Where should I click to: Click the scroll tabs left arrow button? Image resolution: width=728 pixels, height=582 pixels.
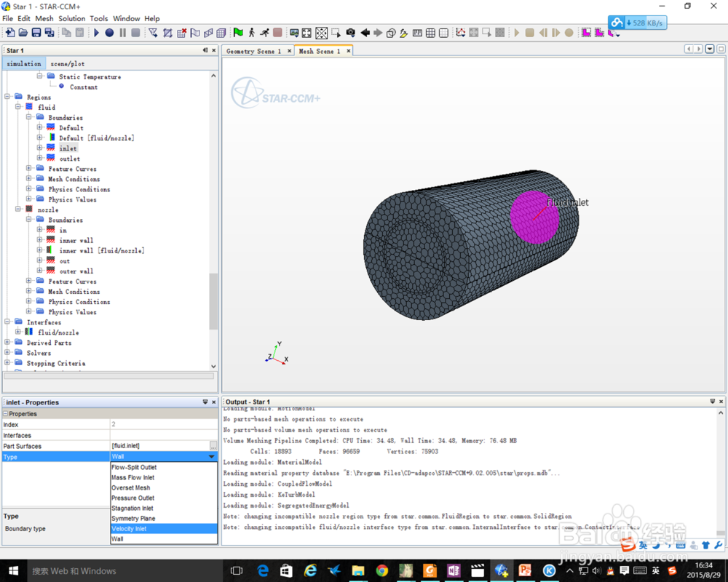(x=689, y=49)
